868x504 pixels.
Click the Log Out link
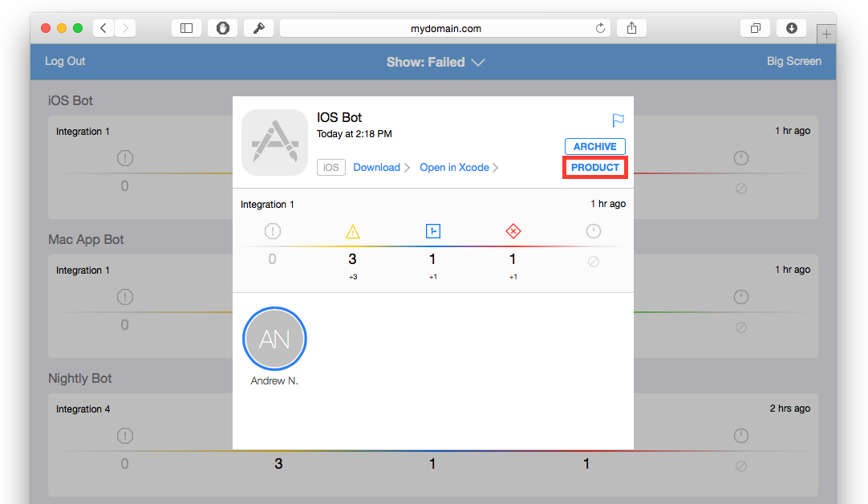pyautogui.click(x=65, y=61)
